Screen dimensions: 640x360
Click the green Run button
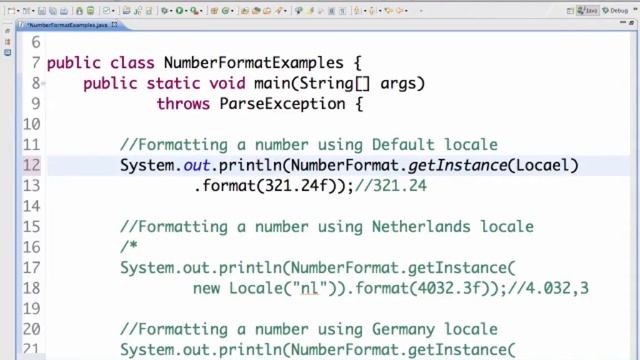pyautogui.click(x=179, y=11)
